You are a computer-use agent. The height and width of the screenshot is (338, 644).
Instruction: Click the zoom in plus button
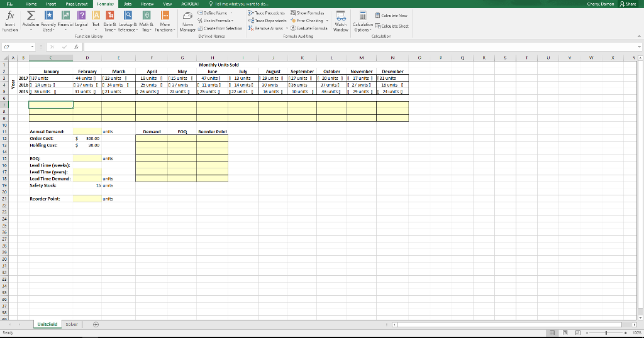pyautogui.click(x=626, y=333)
